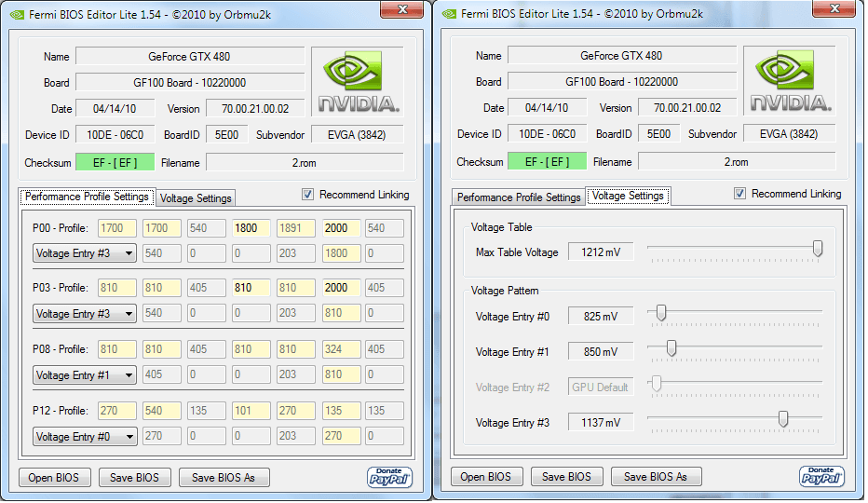Open the P03 profile voltage entry dropdown

point(85,314)
